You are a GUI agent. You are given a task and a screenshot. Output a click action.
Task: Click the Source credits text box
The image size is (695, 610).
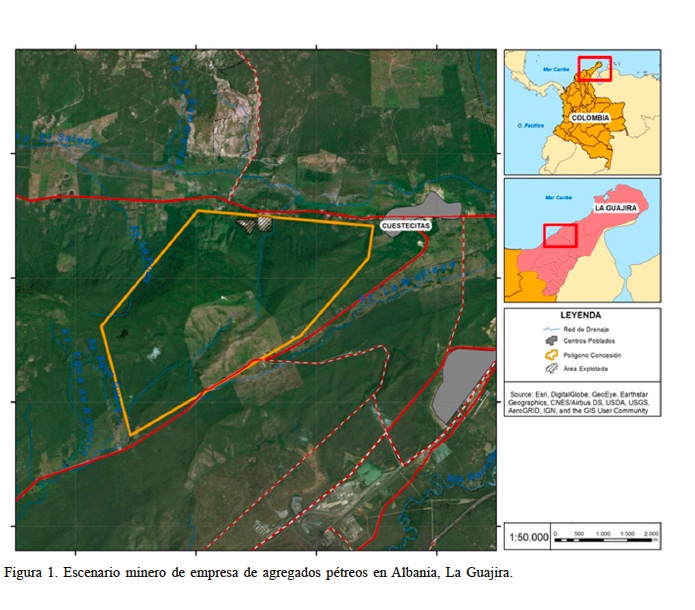point(581,402)
